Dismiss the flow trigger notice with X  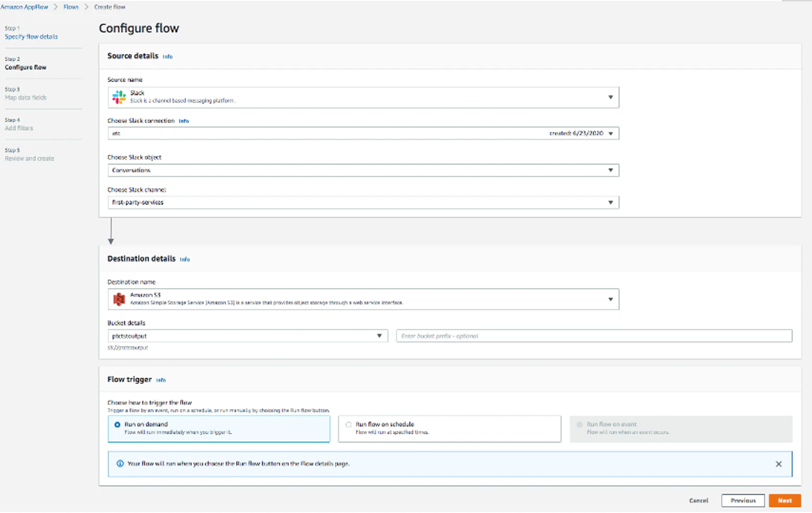coord(779,464)
